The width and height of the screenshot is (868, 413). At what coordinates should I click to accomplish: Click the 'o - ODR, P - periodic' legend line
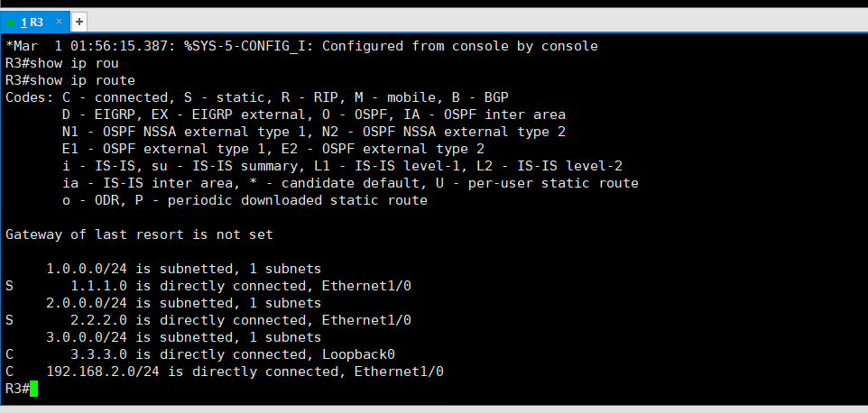click(x=245, y=201)
